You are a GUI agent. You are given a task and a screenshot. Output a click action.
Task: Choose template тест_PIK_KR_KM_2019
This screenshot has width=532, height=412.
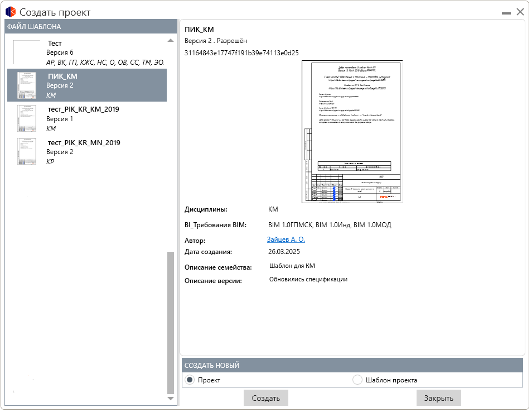point(87,118)
